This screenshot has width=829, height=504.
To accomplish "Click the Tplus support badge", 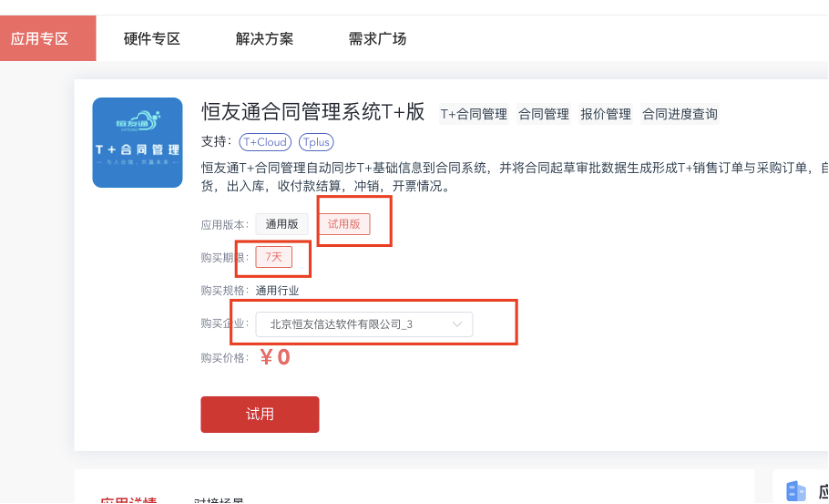I will pos(316,142).
